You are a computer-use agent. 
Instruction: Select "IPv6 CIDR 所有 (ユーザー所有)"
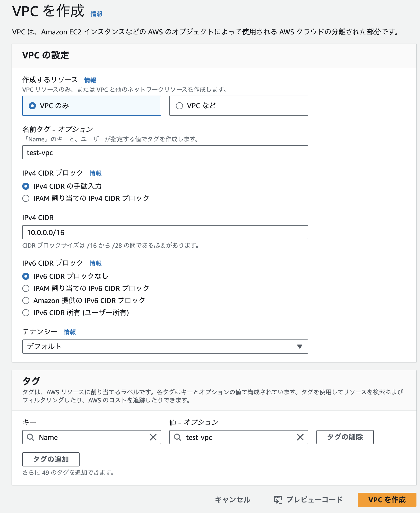click(x=26, y=313)
